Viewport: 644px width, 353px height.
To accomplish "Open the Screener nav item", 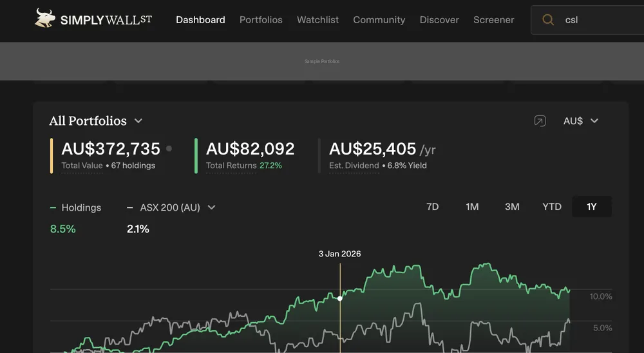I will click(494, 20).
